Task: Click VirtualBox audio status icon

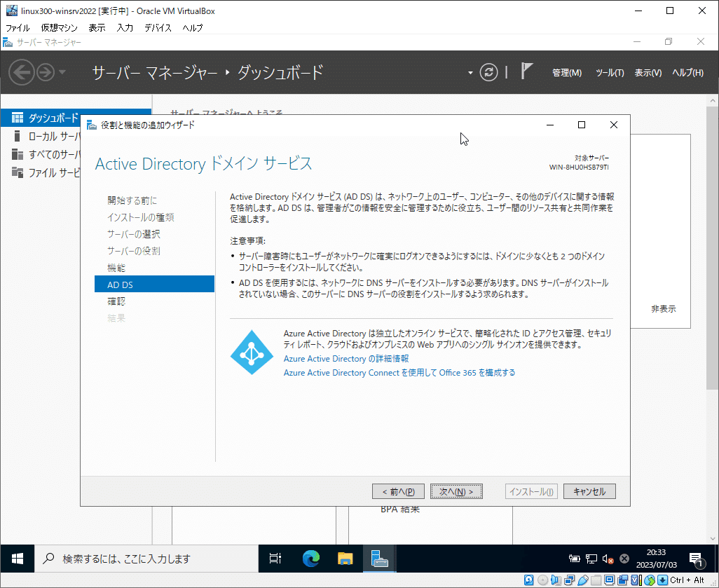Action: tap(556, 580)
